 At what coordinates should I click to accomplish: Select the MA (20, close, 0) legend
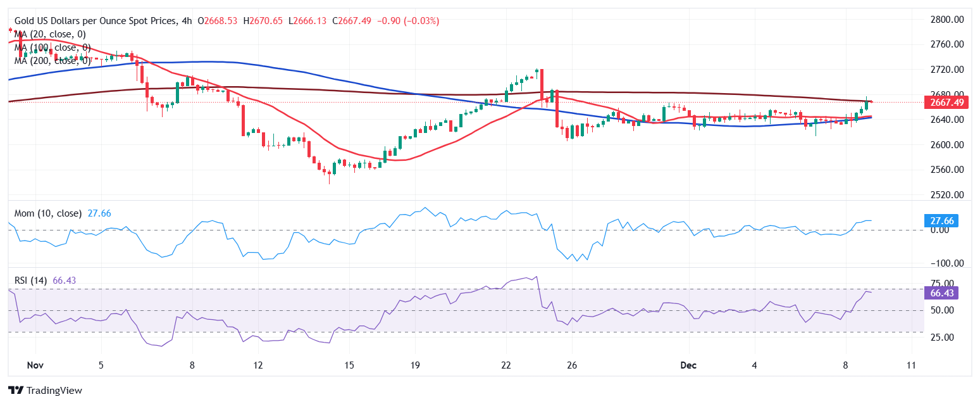(49, 34)
